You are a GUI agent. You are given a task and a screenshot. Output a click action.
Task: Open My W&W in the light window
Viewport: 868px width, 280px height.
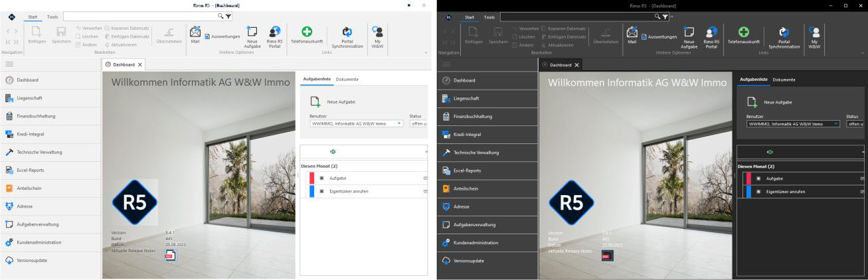coord(377,38)
